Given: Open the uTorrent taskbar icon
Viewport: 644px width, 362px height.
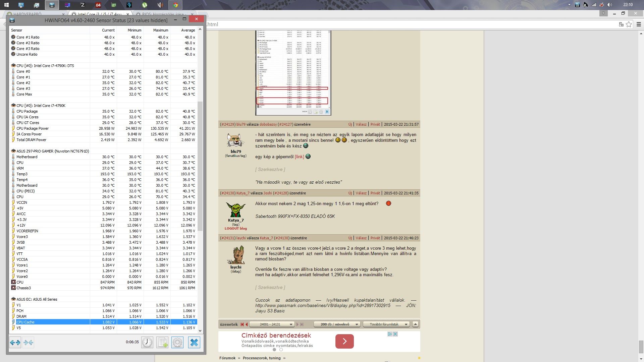Looking at the screenshot, I should 145,5.
